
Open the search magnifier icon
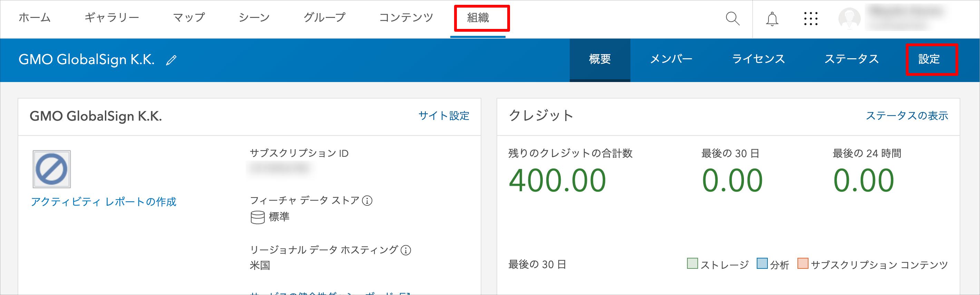point(732,18)
